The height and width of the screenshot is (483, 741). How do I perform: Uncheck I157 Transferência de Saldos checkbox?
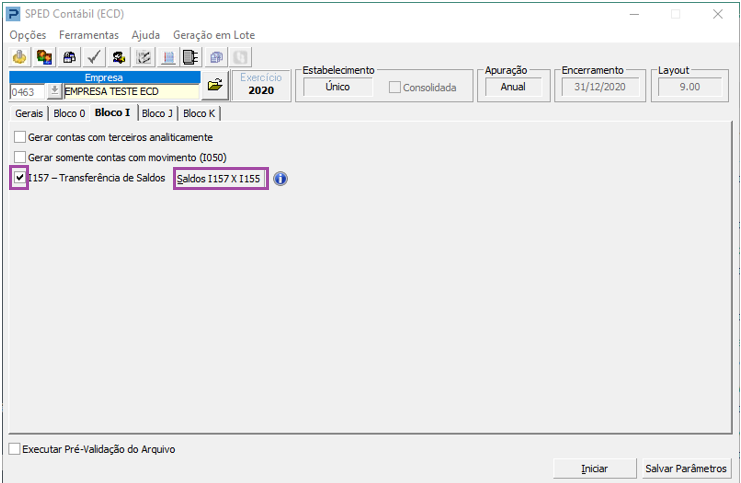[x=20, y=178]
